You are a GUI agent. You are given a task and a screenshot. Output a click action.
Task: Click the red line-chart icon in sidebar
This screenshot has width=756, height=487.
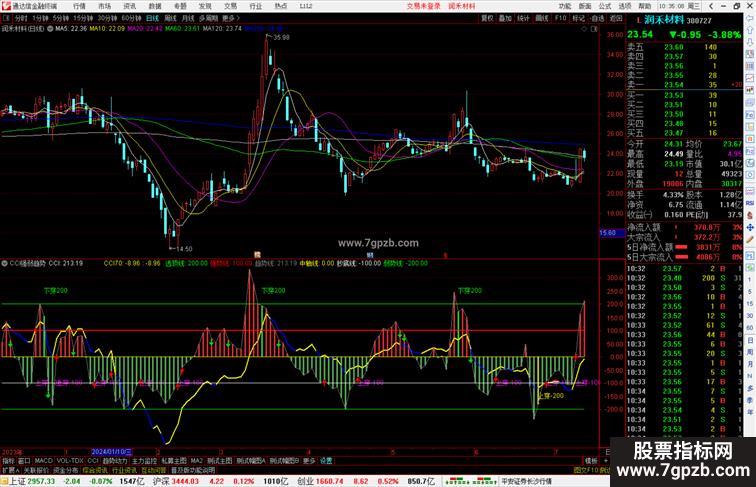750,78
